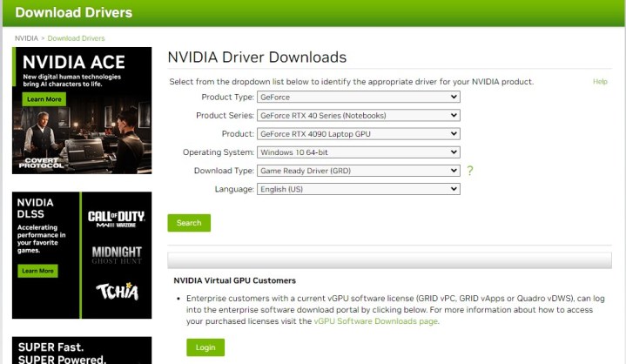Go to NVIDIA in the breadcrumb
This screenshot has width=626, height=364.
coord(26,38)
